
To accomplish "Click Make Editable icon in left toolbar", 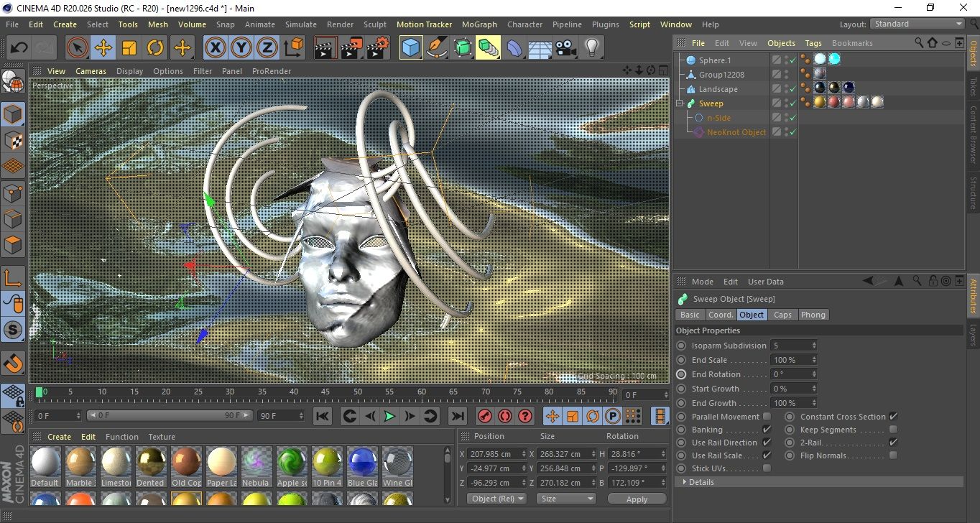I will [13, 82].
